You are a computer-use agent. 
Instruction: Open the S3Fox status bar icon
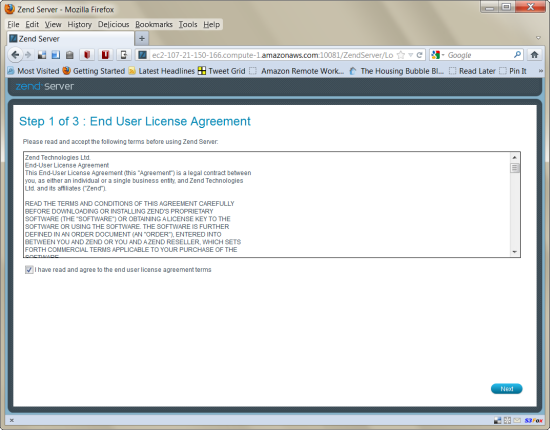533,420
